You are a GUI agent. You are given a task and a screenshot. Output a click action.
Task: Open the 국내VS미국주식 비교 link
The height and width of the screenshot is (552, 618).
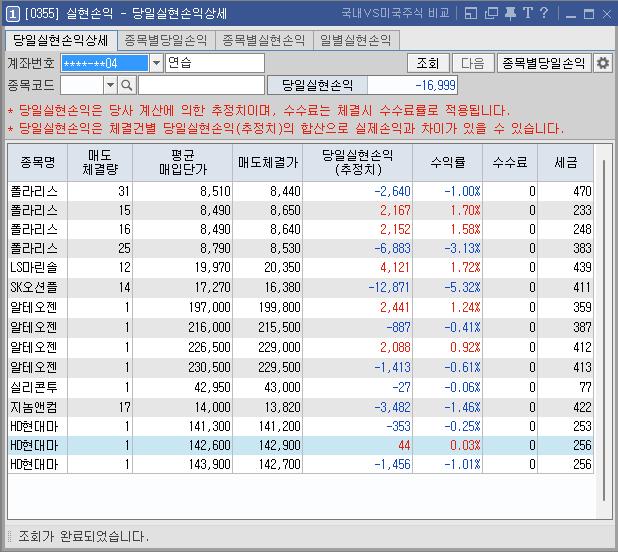[x=396, y=13]
